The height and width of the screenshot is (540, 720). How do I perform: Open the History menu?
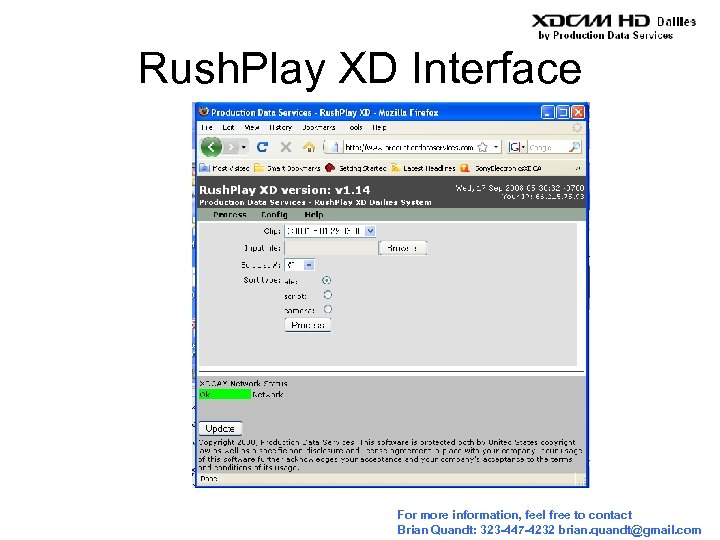click(x=280, y=128)
